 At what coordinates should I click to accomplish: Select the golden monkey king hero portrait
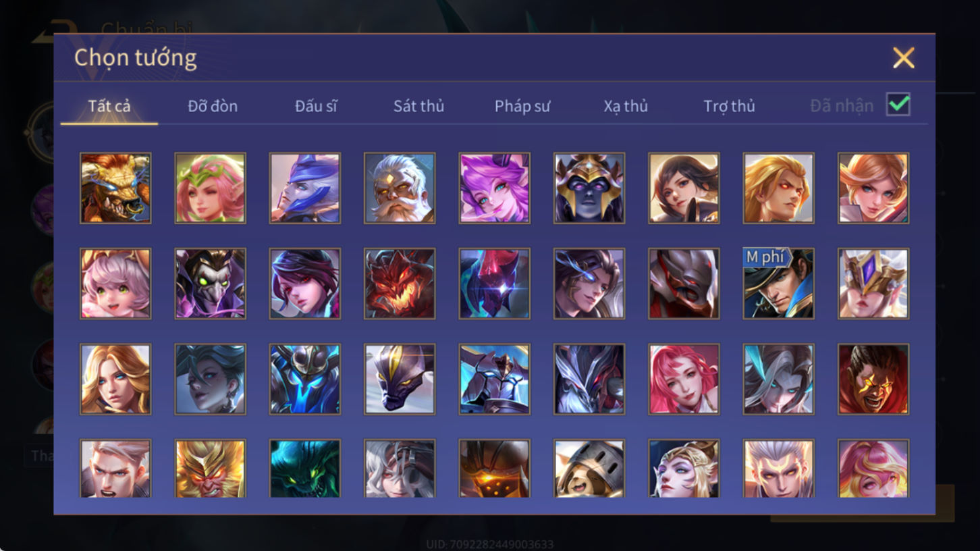point(210,469)
